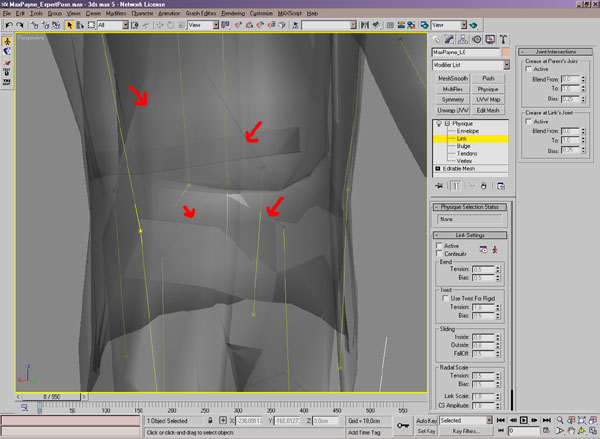This screenshot has height=439, width=600.
Task: Click the Pin Stack icon
Action: coord(439,186)
